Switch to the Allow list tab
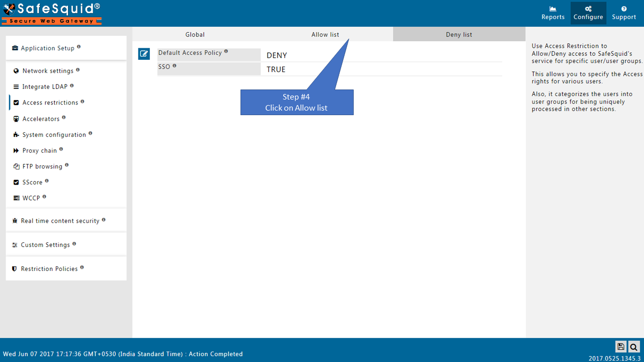 [x=325, y=35]
